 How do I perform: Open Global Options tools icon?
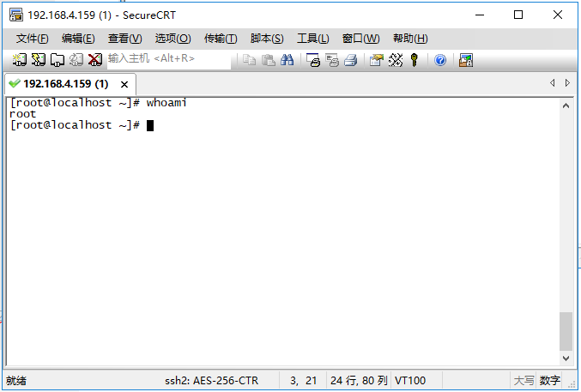396,60
